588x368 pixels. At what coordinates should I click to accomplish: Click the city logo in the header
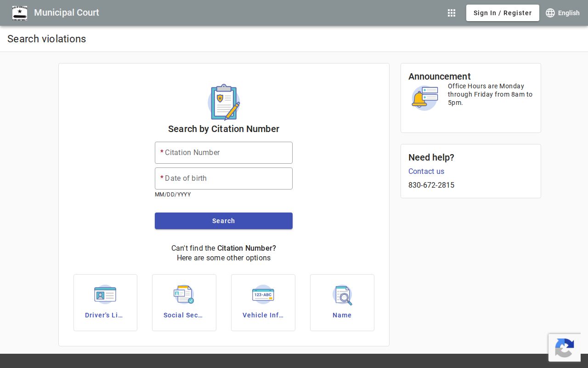point(20,13)
